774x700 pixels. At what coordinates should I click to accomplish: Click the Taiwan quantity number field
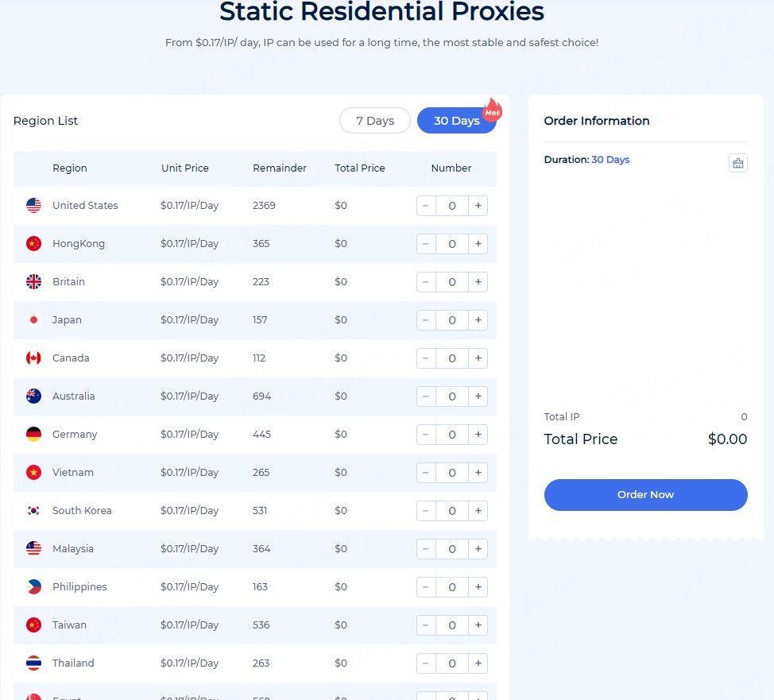click(x=452, y=625)
